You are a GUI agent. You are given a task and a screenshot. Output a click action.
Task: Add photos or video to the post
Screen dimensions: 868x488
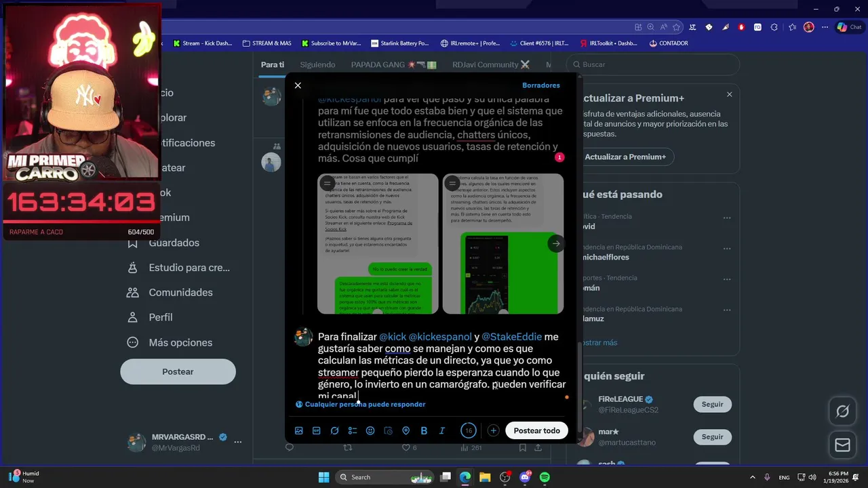click(x=299, y=430)
